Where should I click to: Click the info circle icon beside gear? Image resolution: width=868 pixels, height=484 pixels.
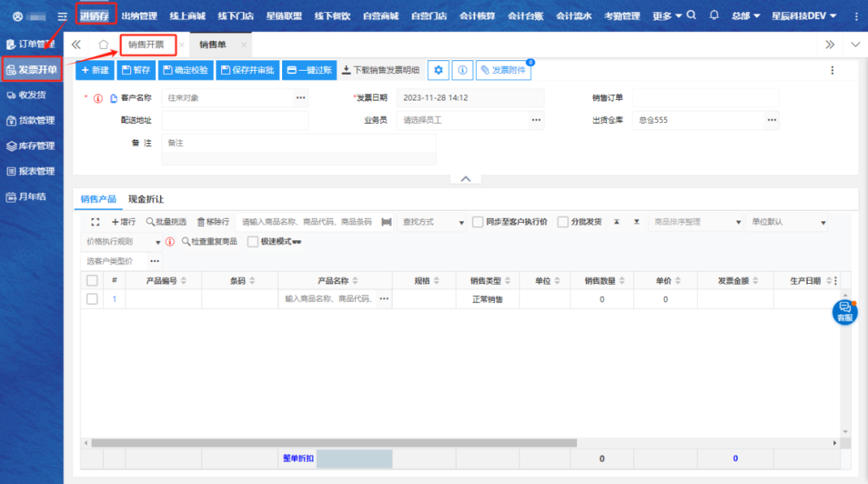click(462, 70)
